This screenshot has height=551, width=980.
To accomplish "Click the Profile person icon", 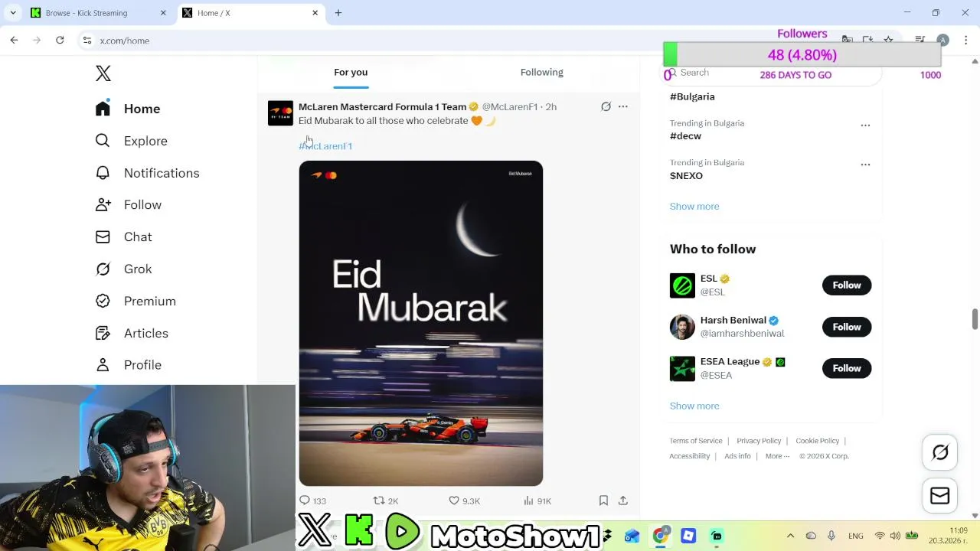I will pyautogui.click(x=103, y=365).
